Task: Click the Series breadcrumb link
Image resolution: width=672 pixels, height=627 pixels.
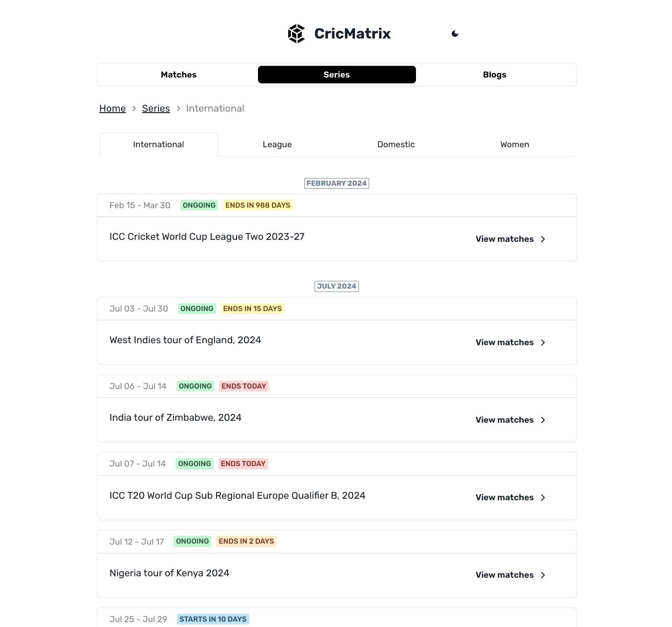Action: (x=156, y=108)
